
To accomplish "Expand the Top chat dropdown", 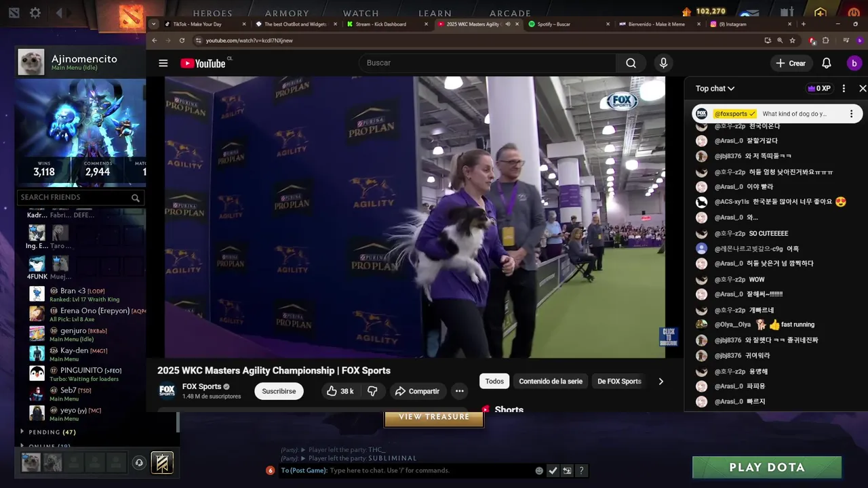I will click(715, 88).
